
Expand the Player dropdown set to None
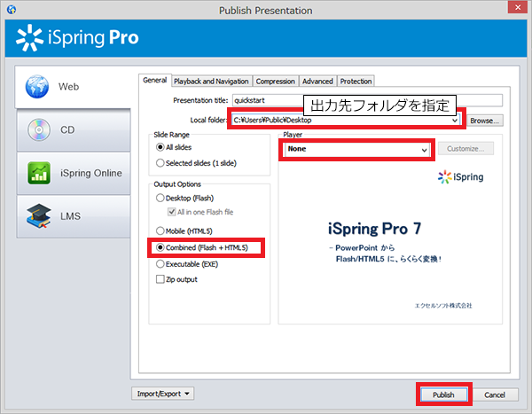click(x=424, y=150)
